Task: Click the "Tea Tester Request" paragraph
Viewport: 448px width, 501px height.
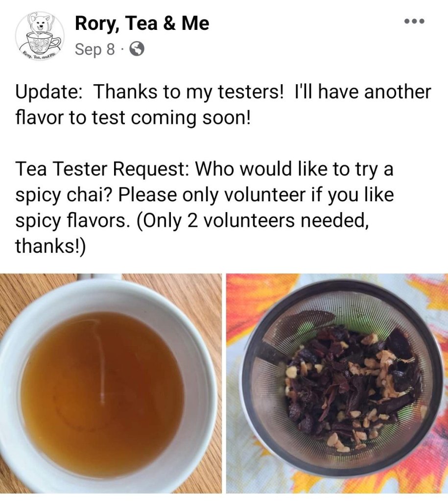Action: point(205,208)
